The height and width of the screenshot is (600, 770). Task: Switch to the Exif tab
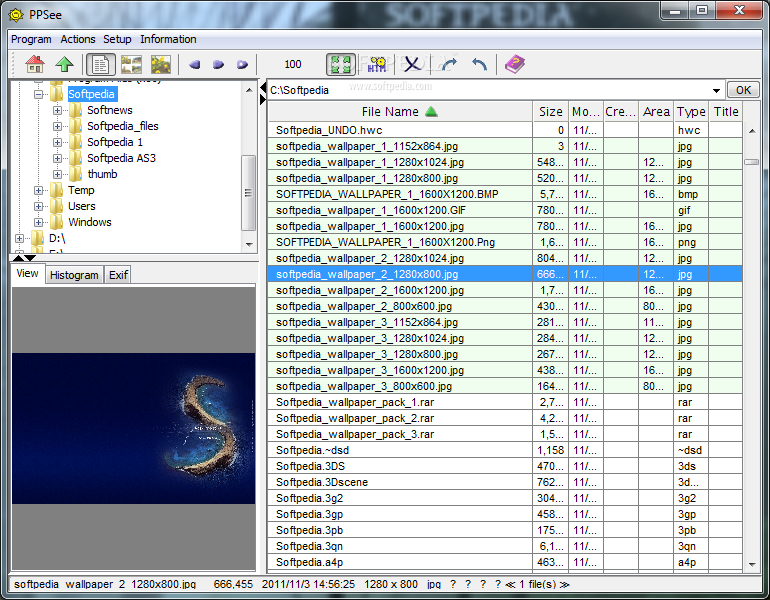pos(118,275)
